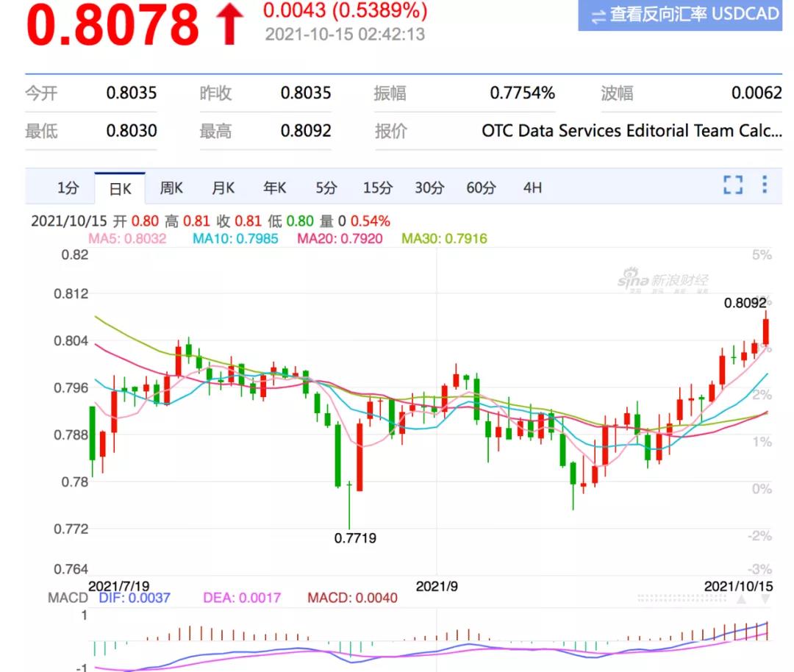
Task: Click the 0.7719 low price marker
Action: [x=355, y=538]
